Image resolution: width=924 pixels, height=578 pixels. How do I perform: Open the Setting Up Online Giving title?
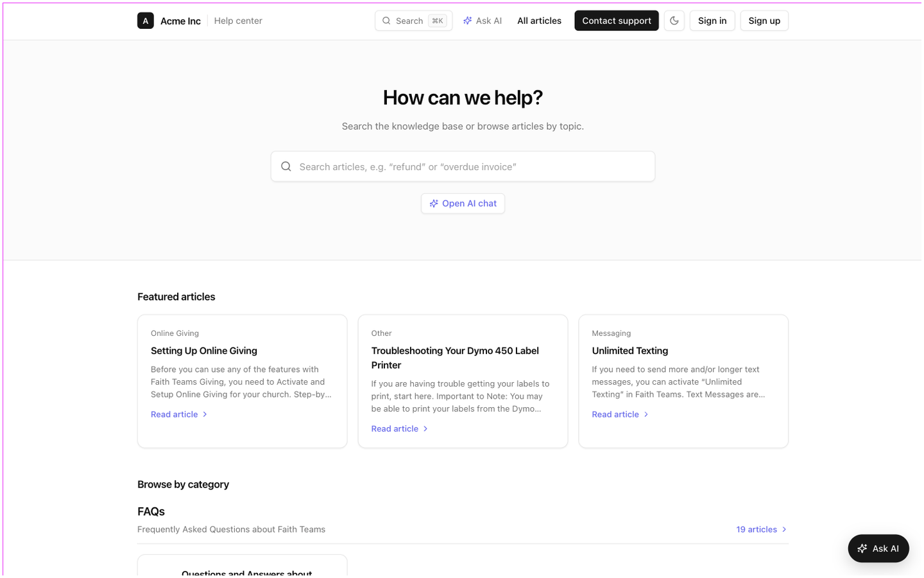204,351
